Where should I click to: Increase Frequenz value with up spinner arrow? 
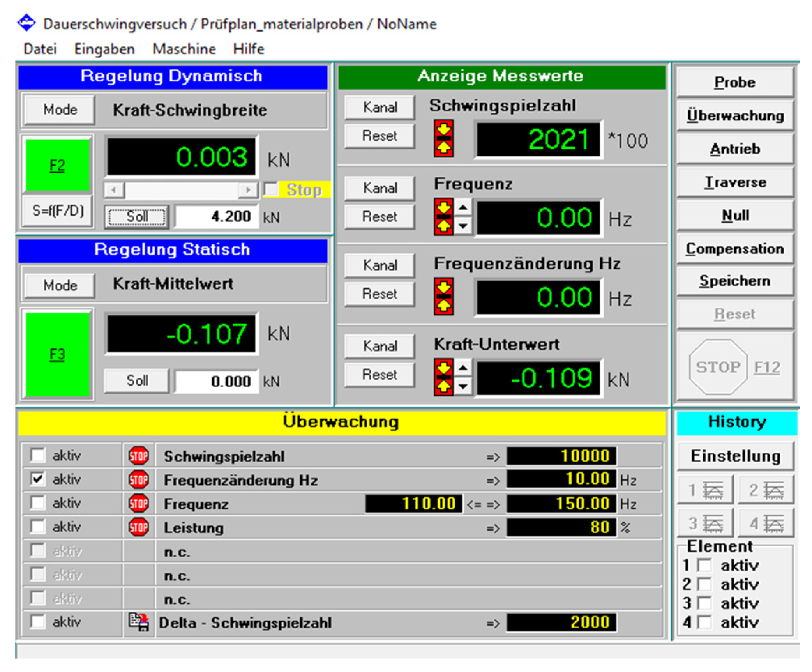(463, 208)
